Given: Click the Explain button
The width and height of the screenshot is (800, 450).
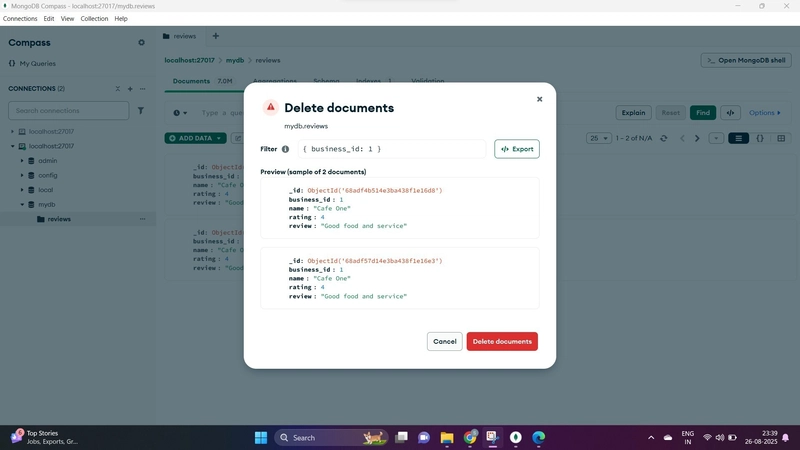Looking at the screenshot, I should 633,113.
